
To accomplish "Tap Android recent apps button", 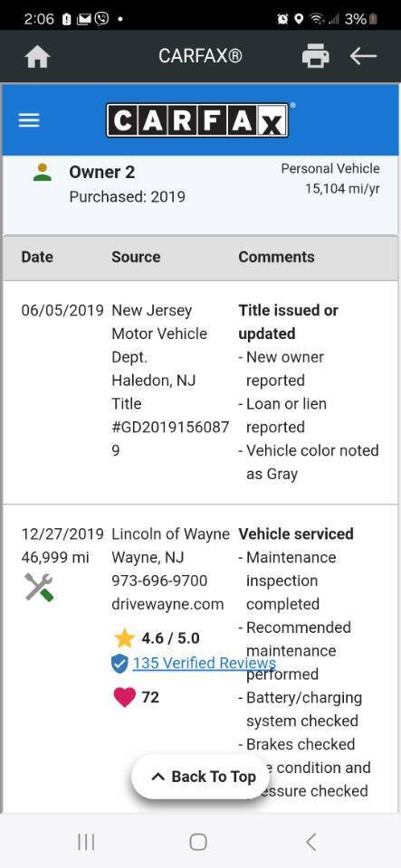I will coord(86,842).
